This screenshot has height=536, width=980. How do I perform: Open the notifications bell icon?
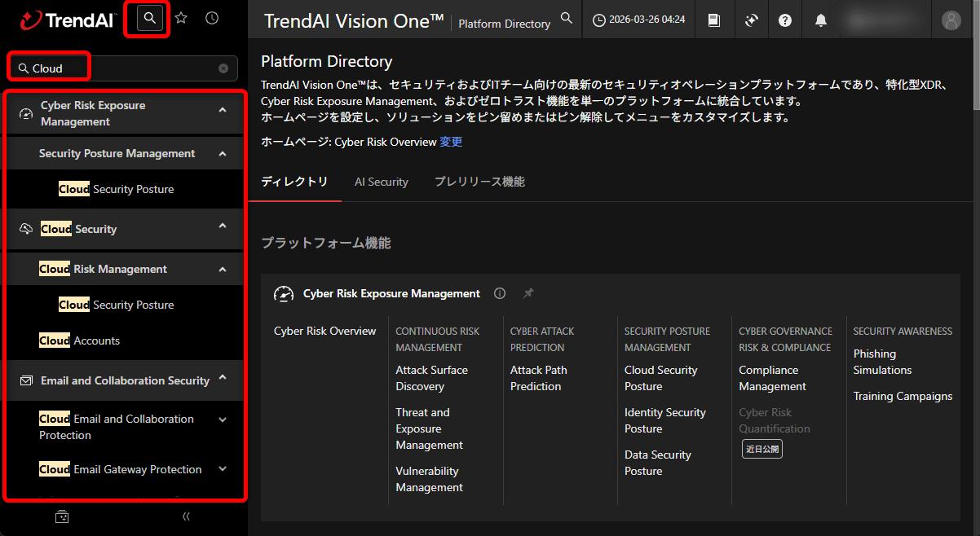821,20
